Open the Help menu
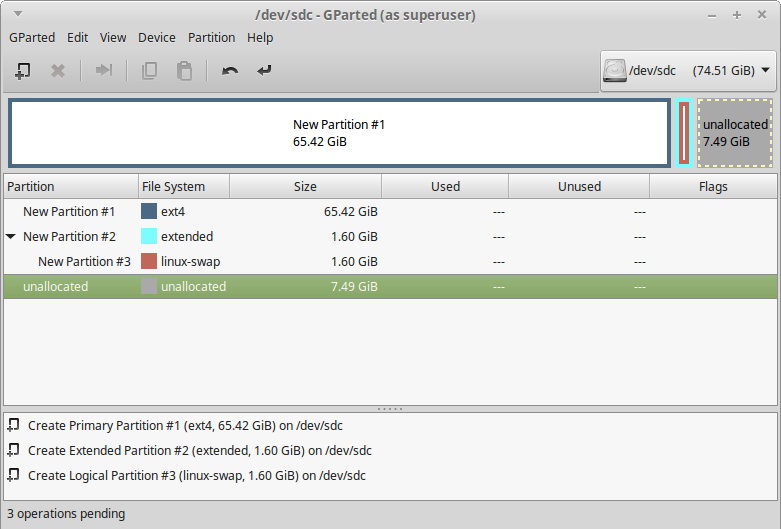This screenshot has height=529, width=781. coord(260,38)
